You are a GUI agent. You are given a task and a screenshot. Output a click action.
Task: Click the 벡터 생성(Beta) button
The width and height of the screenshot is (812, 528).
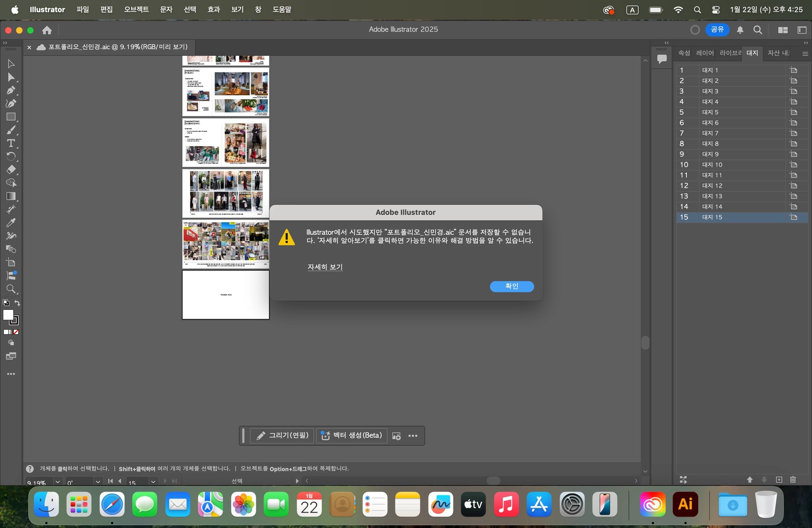click(x=352, y=435)
